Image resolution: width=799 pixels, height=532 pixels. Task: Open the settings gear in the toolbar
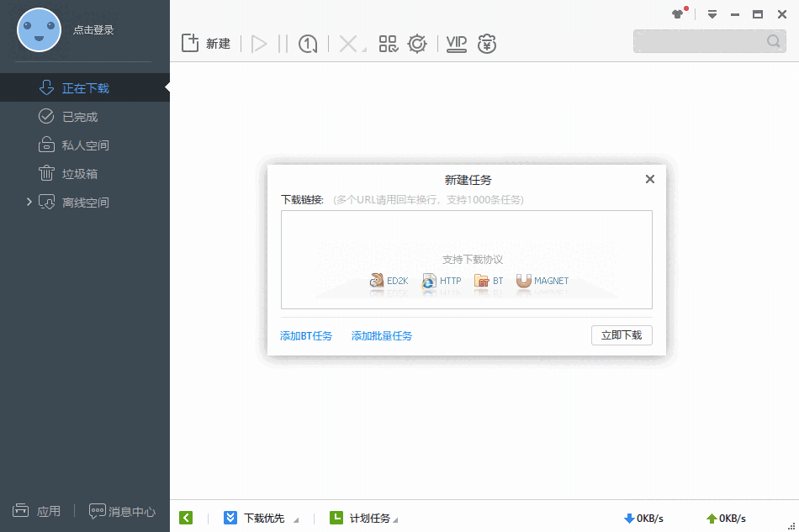click(x=417, y=43)
